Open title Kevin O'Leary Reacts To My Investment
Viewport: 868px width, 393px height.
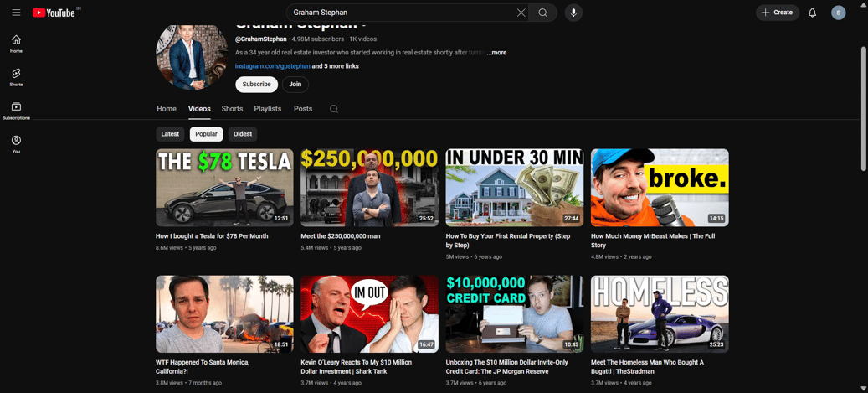point(356,366)
